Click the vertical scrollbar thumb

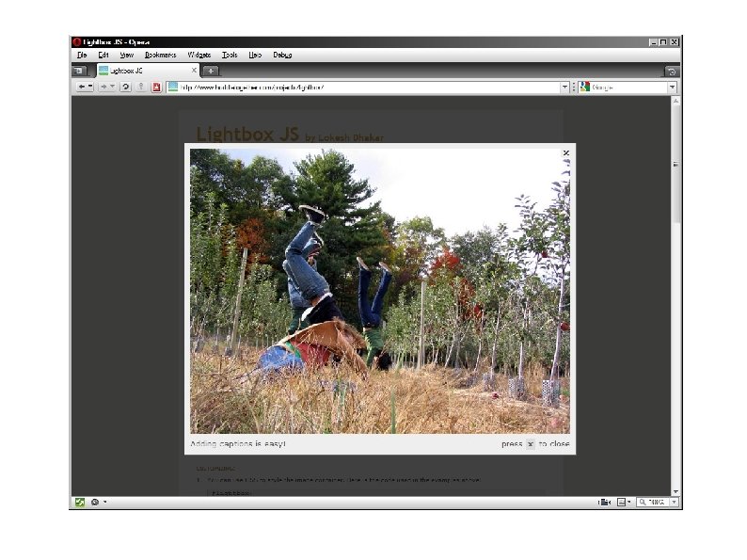coord(675,165)
